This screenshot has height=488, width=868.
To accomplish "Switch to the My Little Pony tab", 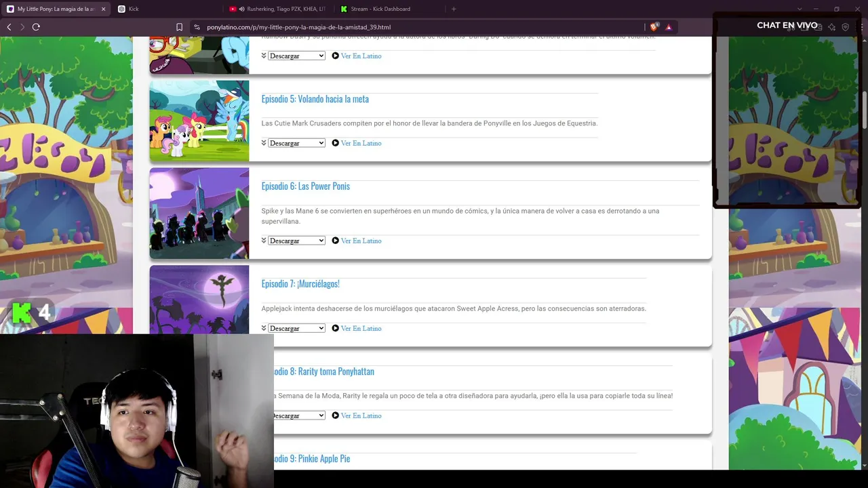I will pos(56,9).
